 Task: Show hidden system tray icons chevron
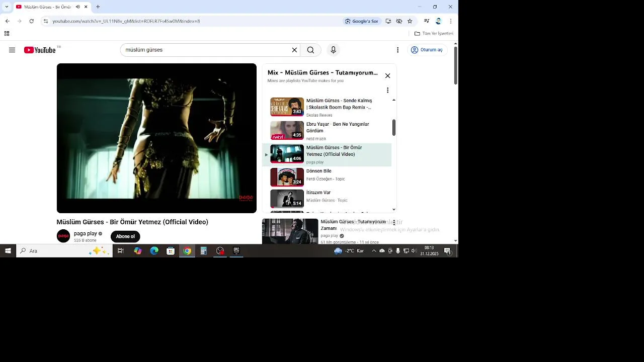[373, 251]
